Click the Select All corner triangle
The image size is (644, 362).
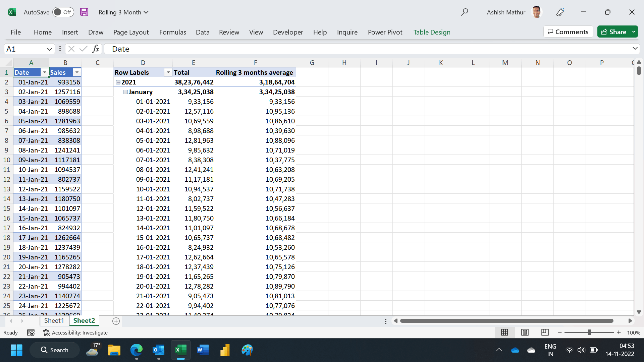pos(8,63)
